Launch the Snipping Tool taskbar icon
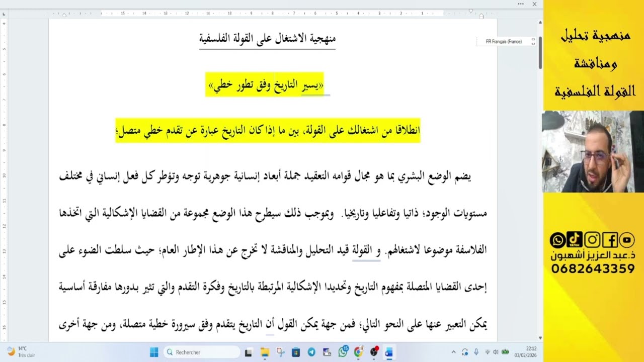Viewport: 644px width, 362px height. (281, 352)
